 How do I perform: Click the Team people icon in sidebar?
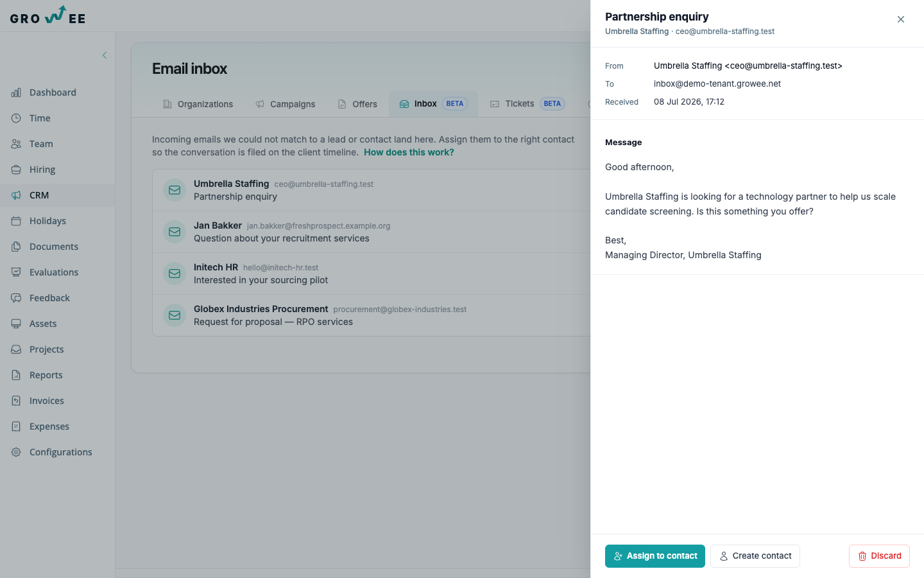click(16, 144)
